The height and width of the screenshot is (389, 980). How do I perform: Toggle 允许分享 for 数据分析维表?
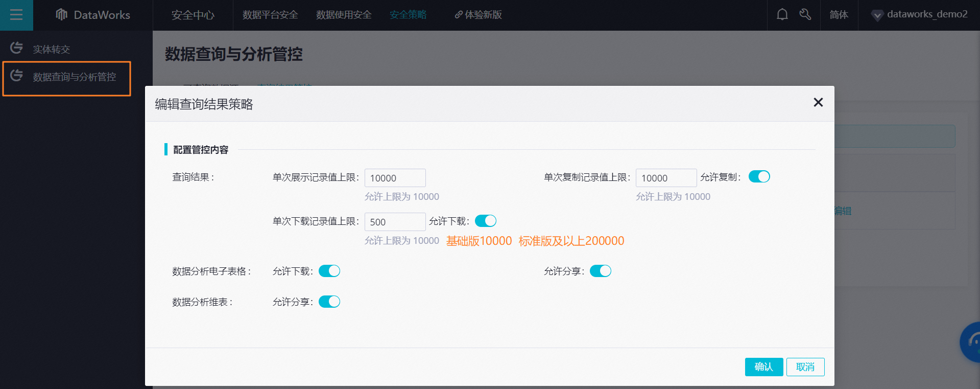pyautogui.click(x=329, y=302)
